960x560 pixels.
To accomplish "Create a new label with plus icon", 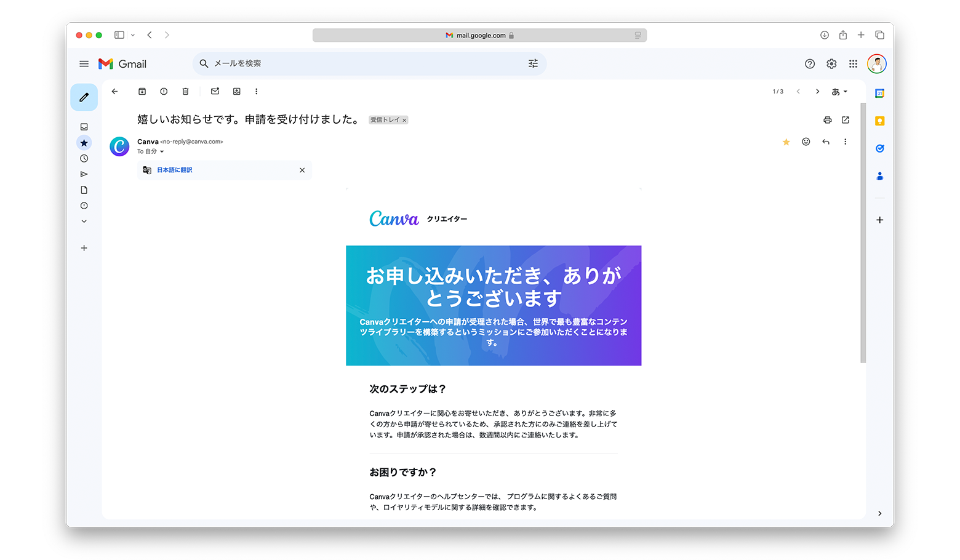I will tap(84, 248).
